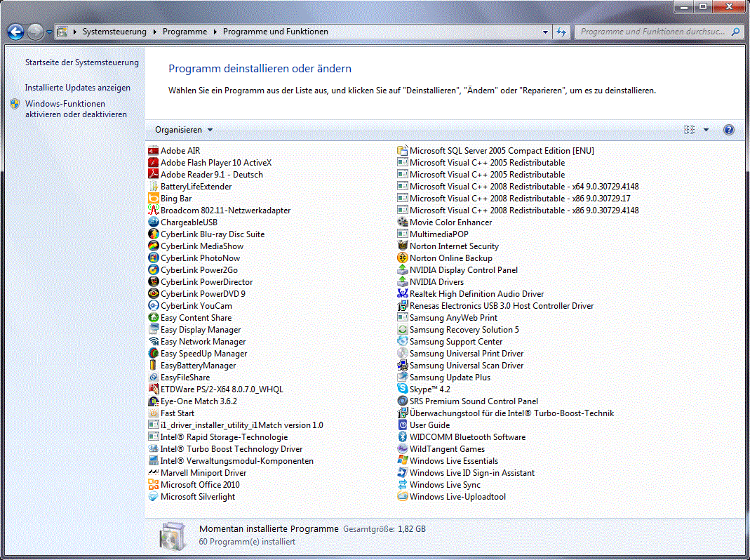Click the WIDCOMM Bluetooth Software icon

(403, 437)
